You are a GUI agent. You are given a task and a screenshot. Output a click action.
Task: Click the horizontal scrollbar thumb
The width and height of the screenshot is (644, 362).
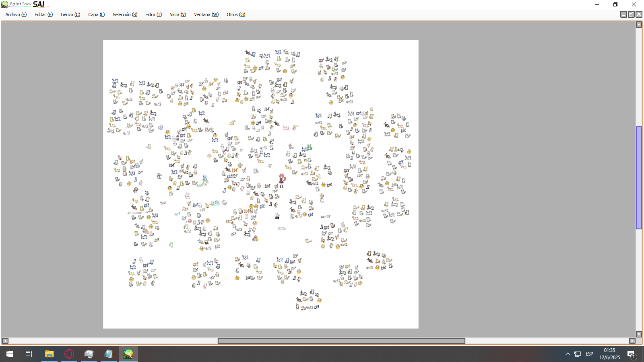click(x=341, y=341)
